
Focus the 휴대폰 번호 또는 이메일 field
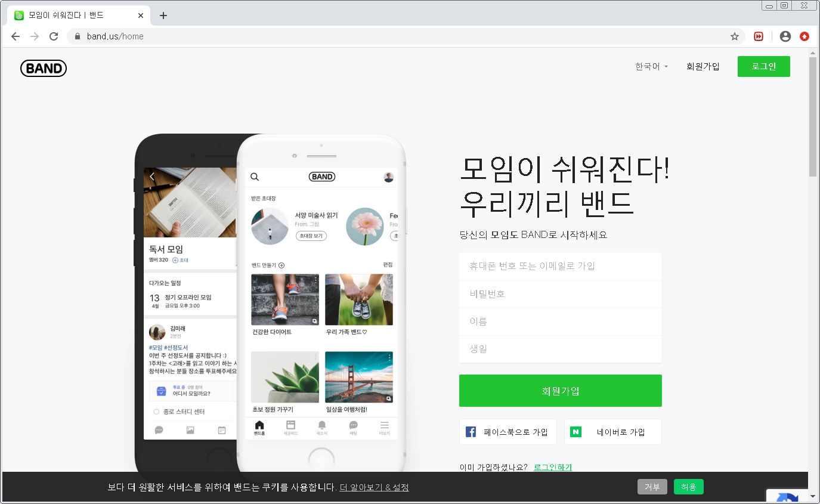click(x=561, y=267)
